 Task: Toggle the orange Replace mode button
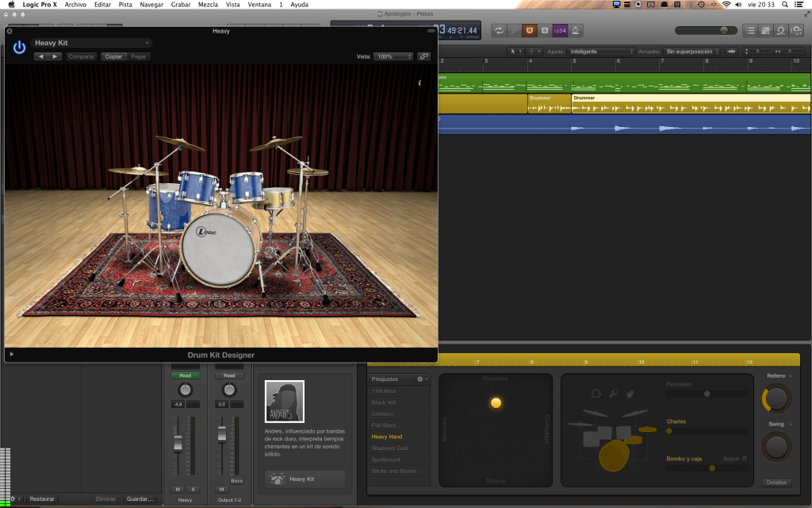(x=529, y=31)
